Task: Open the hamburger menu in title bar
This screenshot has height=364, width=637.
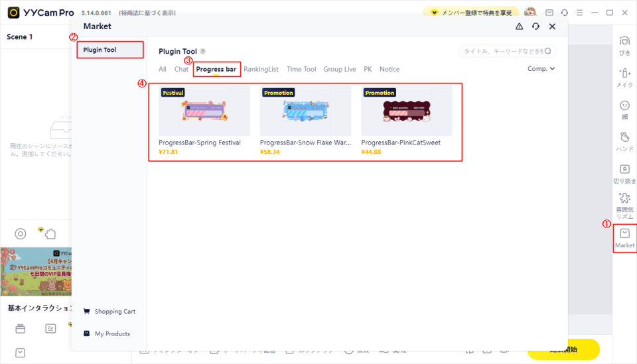Action: 579,13
